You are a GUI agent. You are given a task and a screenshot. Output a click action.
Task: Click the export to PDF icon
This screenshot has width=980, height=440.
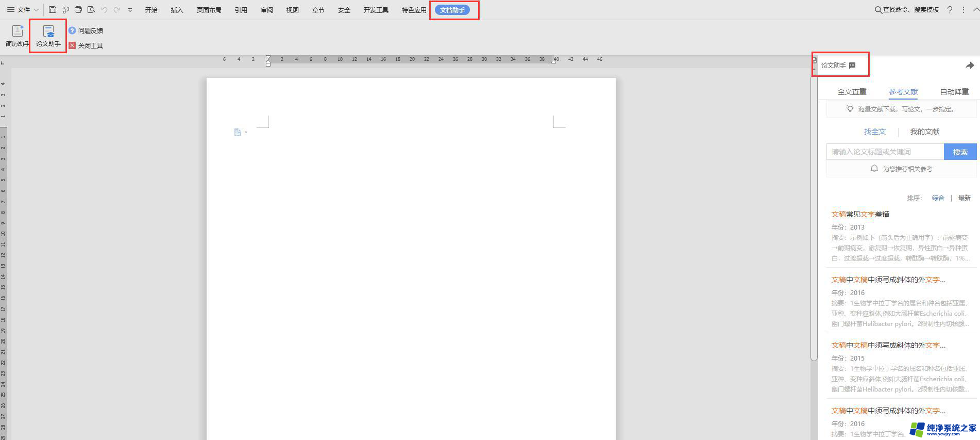pos(65,10)
